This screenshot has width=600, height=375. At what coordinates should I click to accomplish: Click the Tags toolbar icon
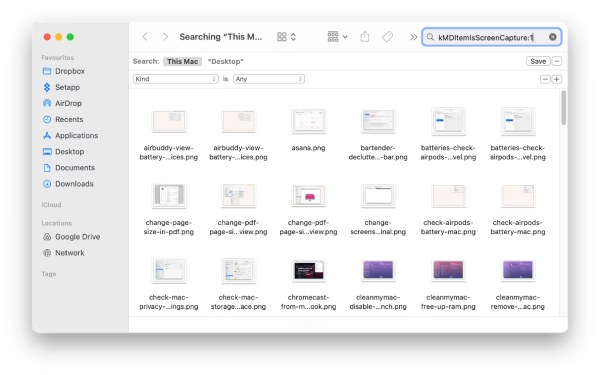[388, 37]
